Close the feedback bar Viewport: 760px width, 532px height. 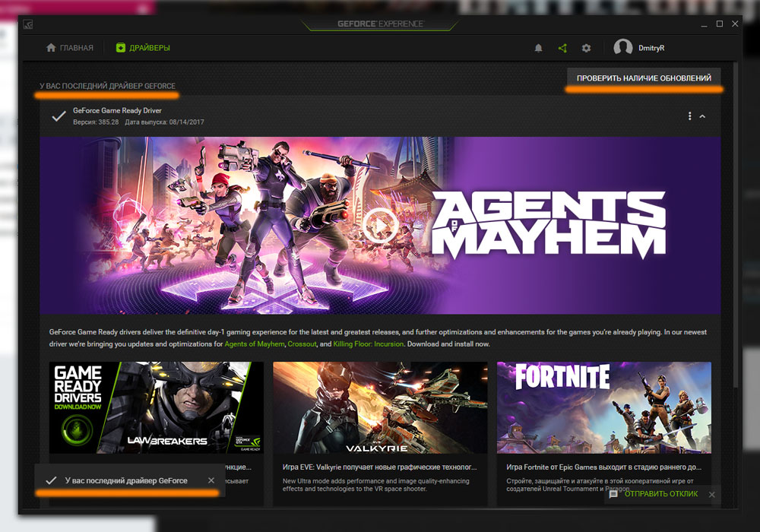point(711,495)
